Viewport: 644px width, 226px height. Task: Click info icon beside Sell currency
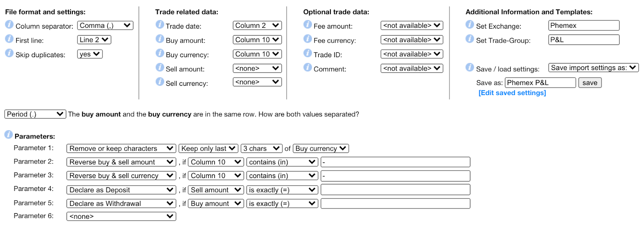160,82
